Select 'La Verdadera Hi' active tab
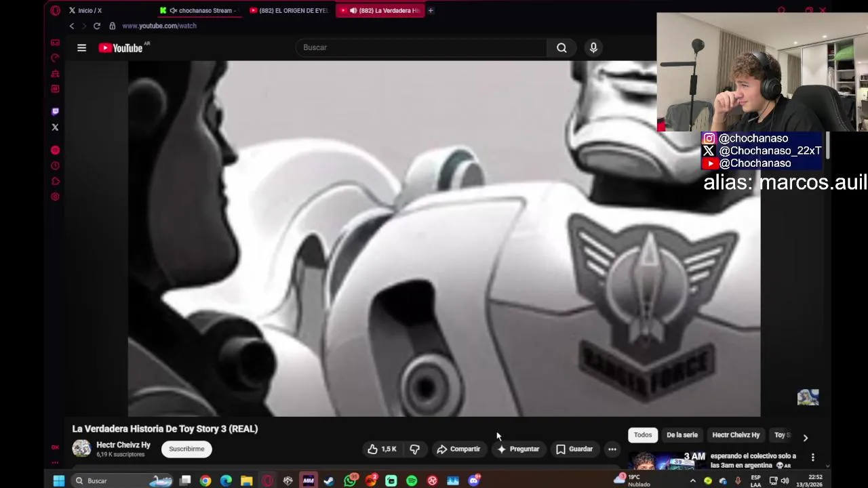 click(380, 10)
